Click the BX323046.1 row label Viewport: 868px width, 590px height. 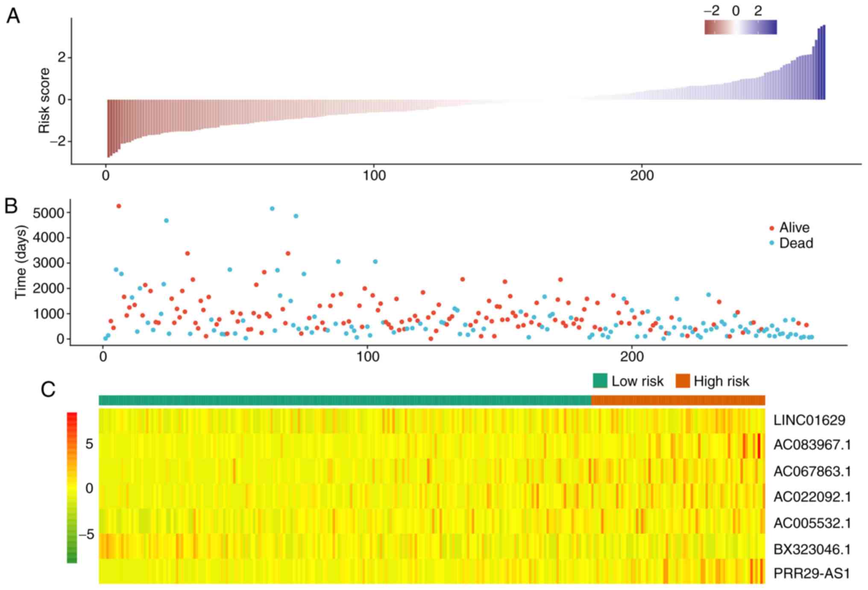(812, 549)
